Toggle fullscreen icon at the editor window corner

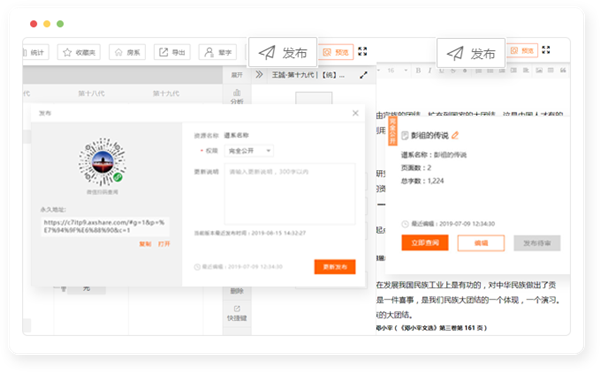pyautogui.click(x=546, y=50)
